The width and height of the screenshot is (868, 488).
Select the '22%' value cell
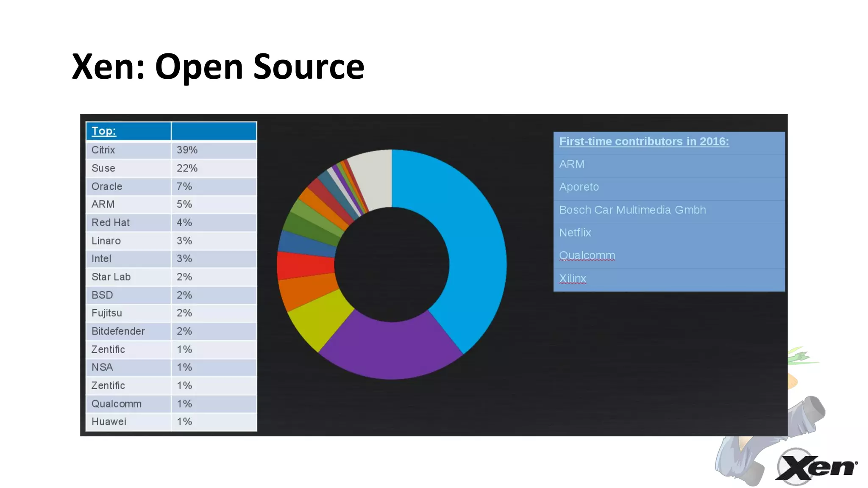tap(214, 168)
